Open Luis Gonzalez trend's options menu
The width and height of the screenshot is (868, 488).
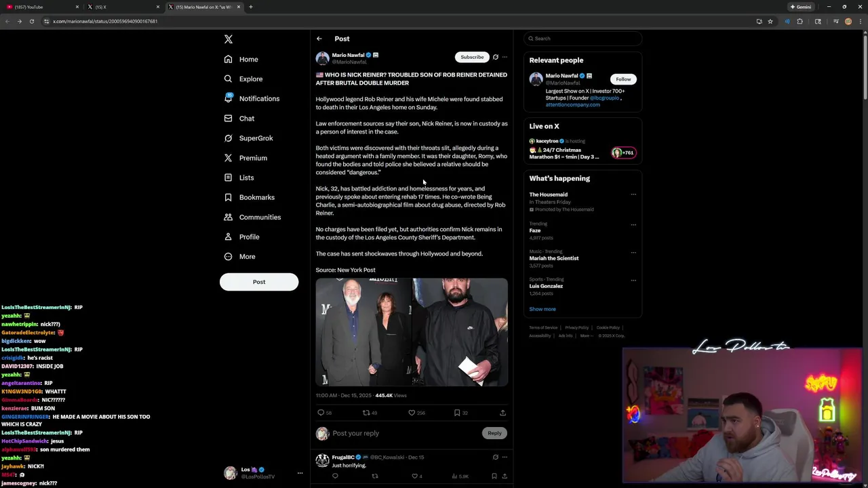tap(633, 280)
